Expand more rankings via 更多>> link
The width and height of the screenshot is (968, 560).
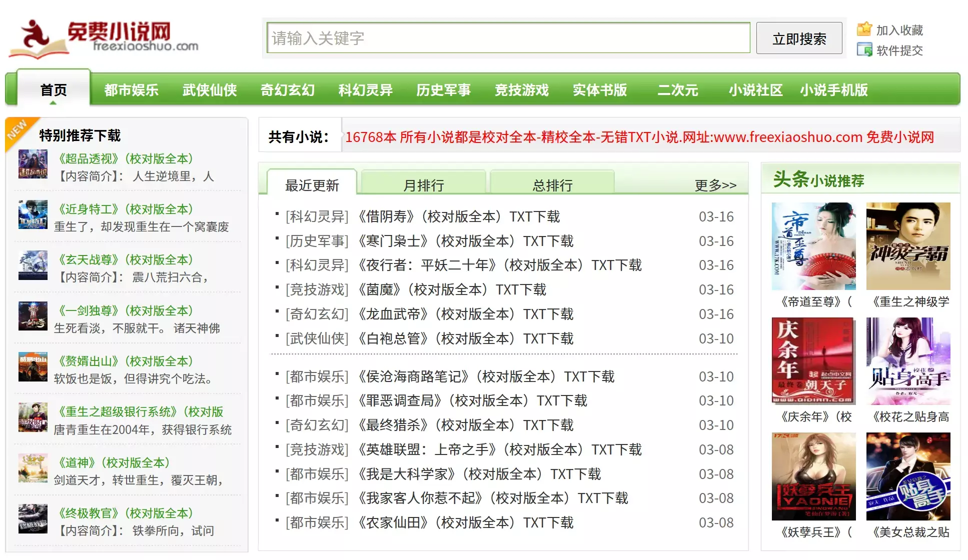(x=715, y=185)
